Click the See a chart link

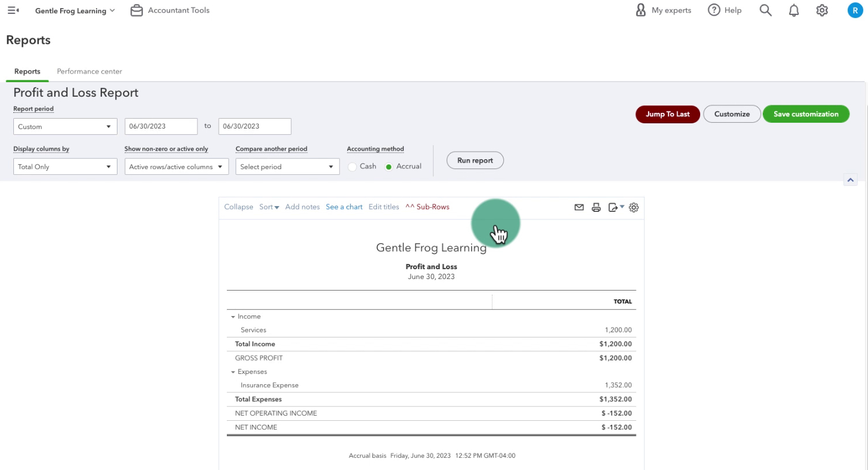344,207
